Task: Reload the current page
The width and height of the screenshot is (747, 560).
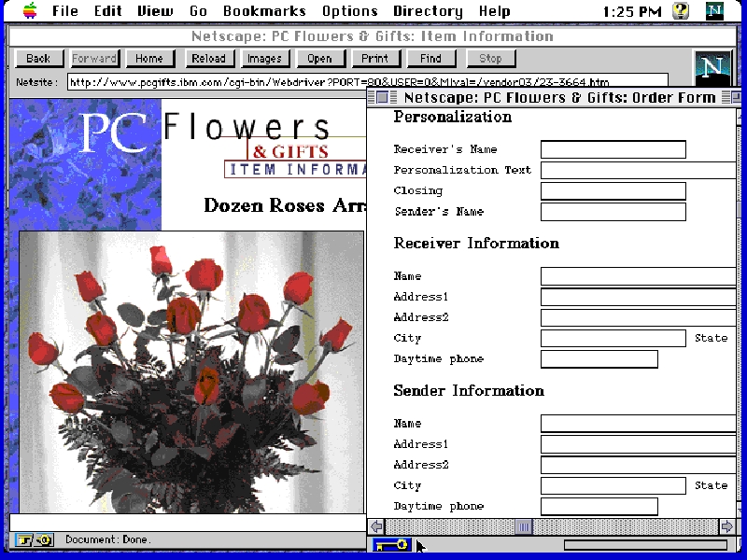Action: coord(208,59)
